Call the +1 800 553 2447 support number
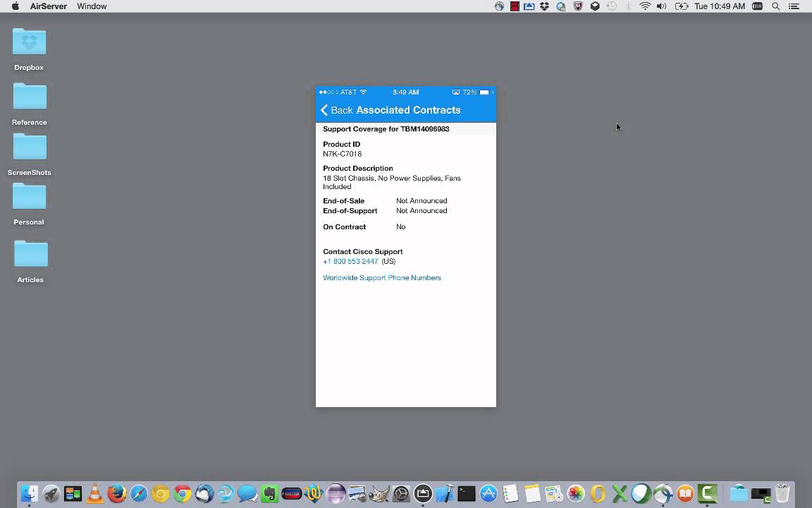Screen dimensions: 812x508 point(350,261)
